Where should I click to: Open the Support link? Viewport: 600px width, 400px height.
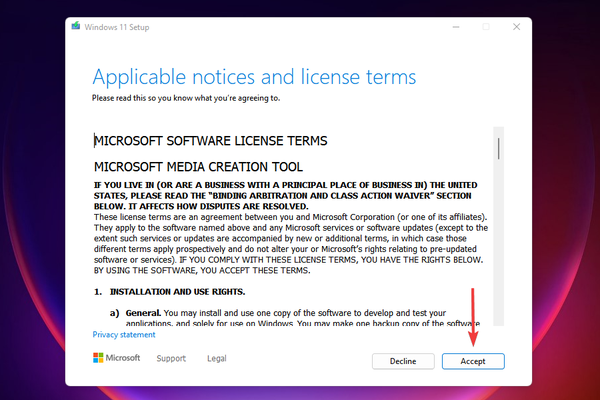coord(171,358)
